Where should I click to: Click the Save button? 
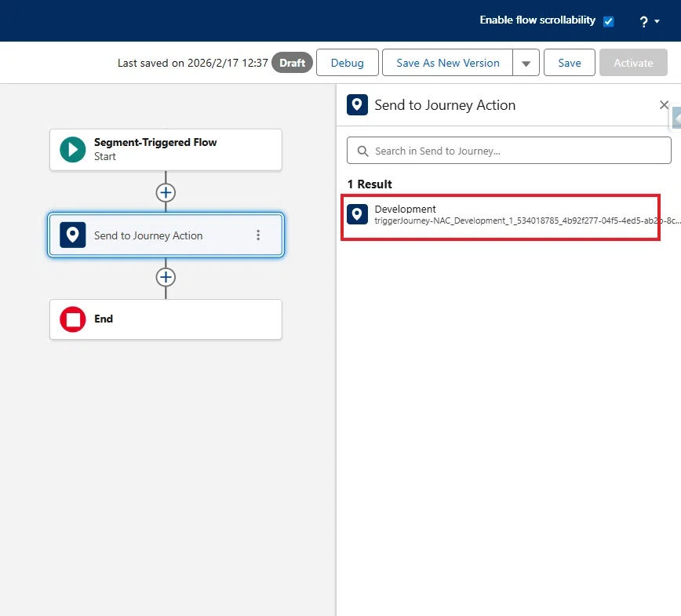tap(569, 63)
